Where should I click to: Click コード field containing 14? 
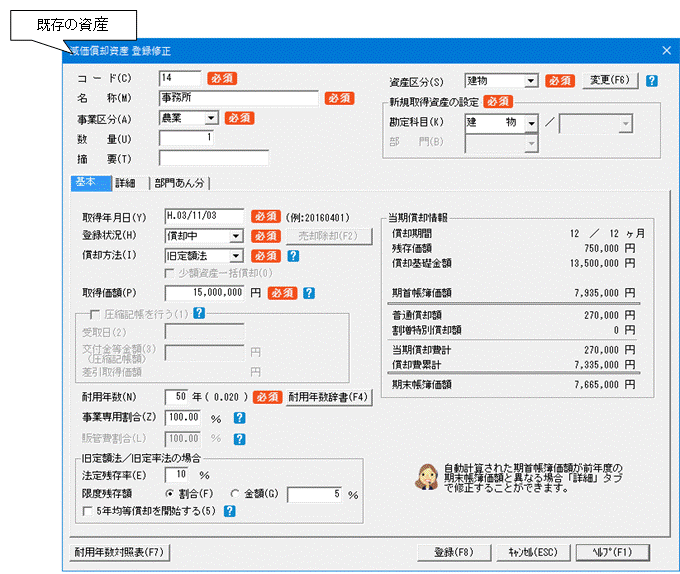click(x=180, y=78)
